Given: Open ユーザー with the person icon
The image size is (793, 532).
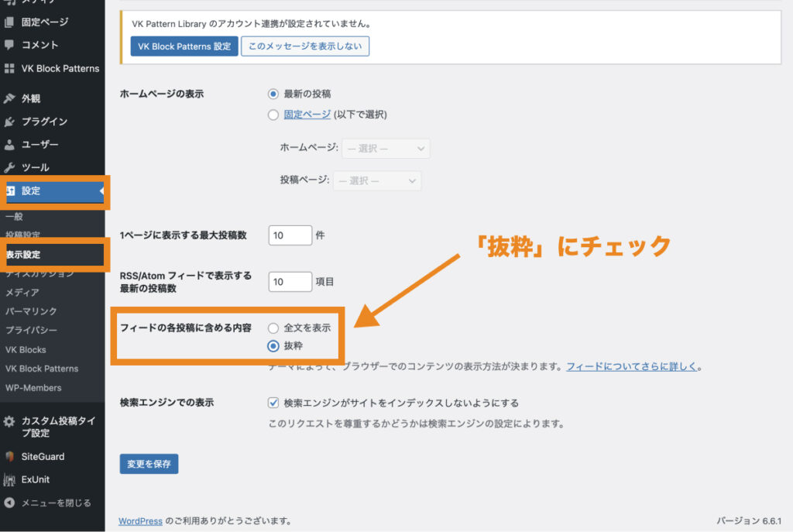Looking at the screenshot, I should (11, 142).
